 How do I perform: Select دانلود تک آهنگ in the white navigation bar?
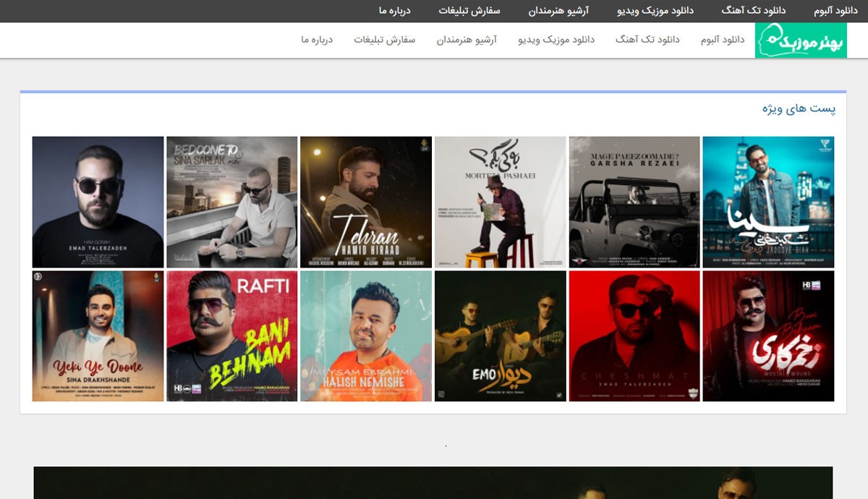click(647, 40)
